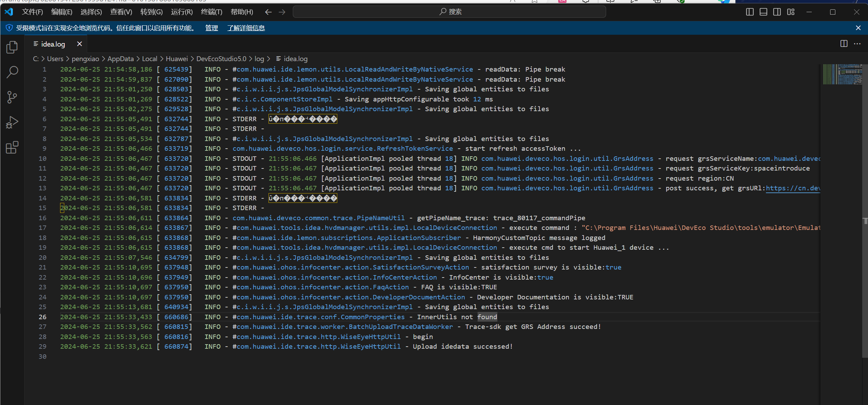Open the Extensions view
The width and height of the screenshot is (868, 405).
pyautogui.click(x=12, y=147)
